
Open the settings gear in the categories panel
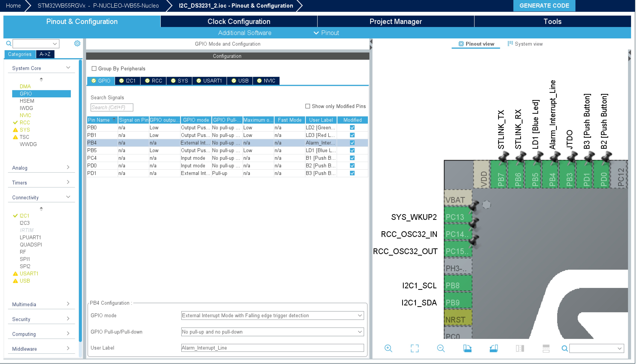(77, 44)
